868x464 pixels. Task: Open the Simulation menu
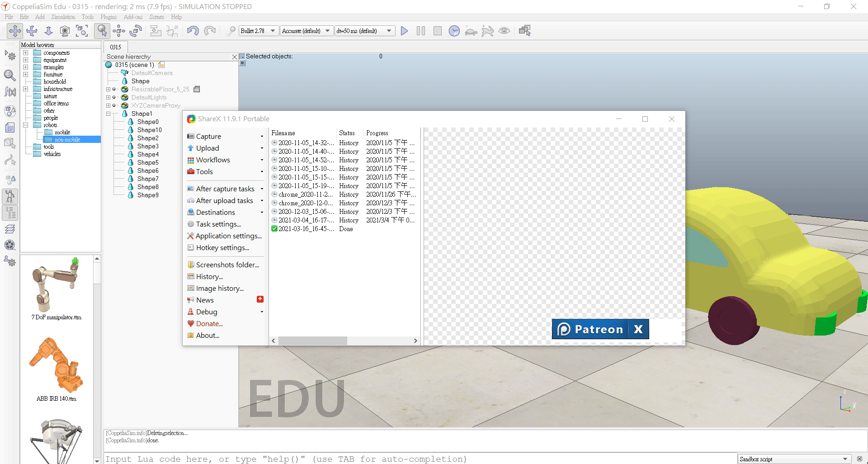(x=63, y=17)
